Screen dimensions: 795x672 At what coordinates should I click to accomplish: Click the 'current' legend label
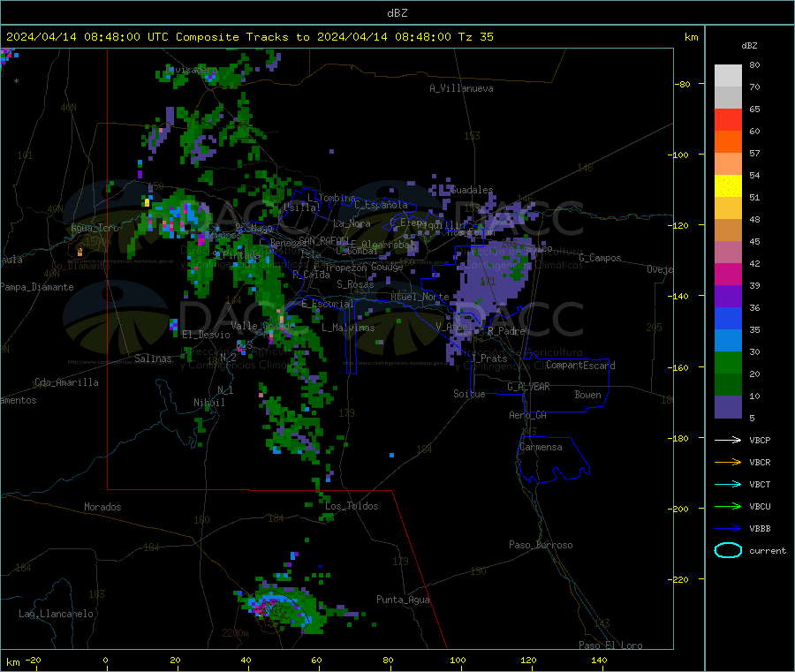[x=767, y=550]
